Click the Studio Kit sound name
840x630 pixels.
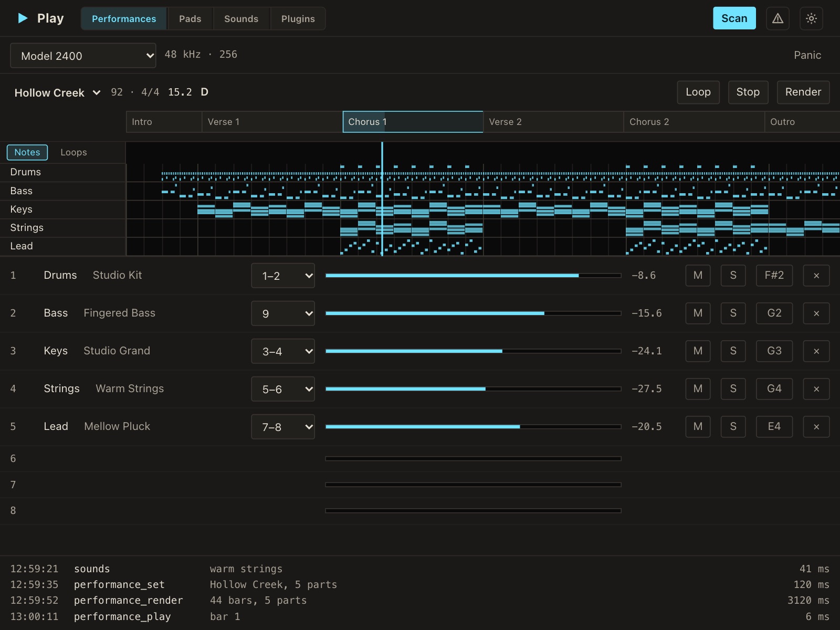coord(117,275)
